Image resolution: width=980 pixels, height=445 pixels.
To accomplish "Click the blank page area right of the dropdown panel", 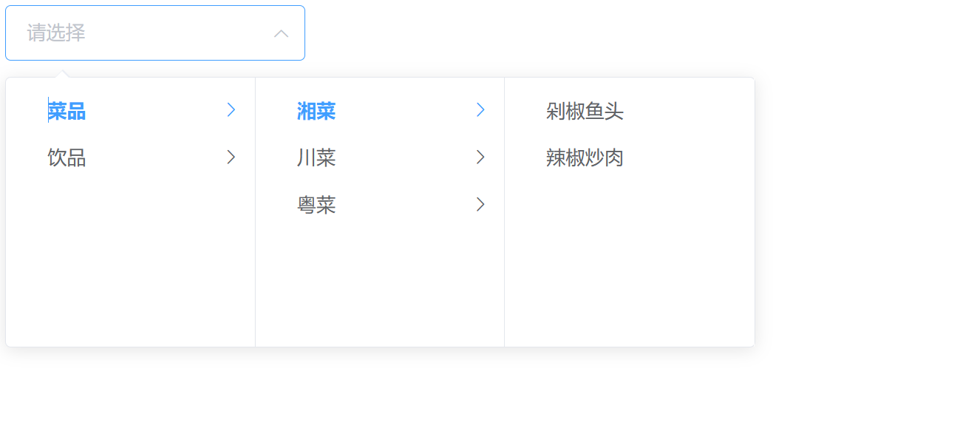I will coord(865,214).
